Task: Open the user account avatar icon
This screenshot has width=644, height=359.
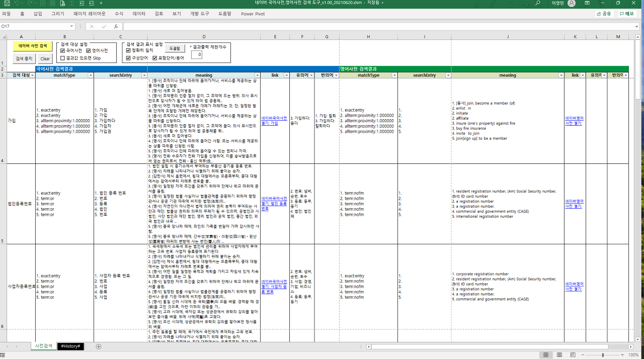Action: (571, 4)
